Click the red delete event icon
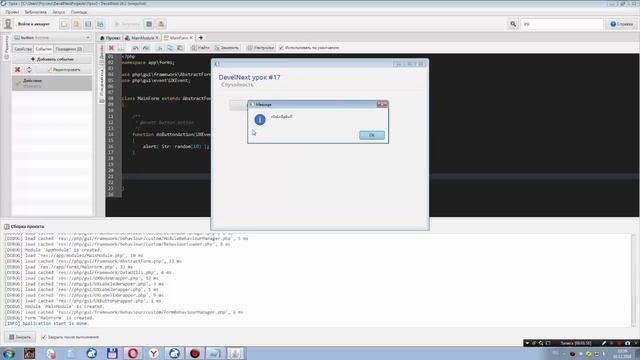 pyautogui.click(x=18, y=70)
